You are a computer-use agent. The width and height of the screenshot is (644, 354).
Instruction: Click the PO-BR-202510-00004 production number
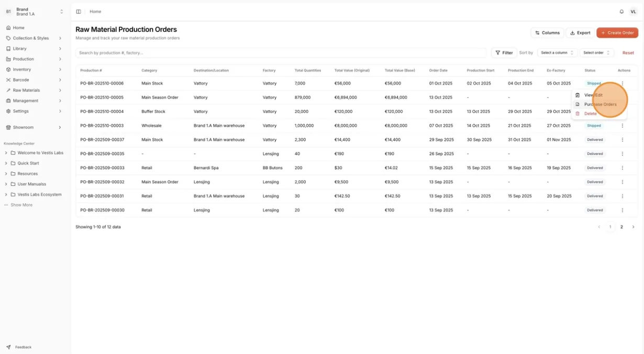click(x=102, y=112)
